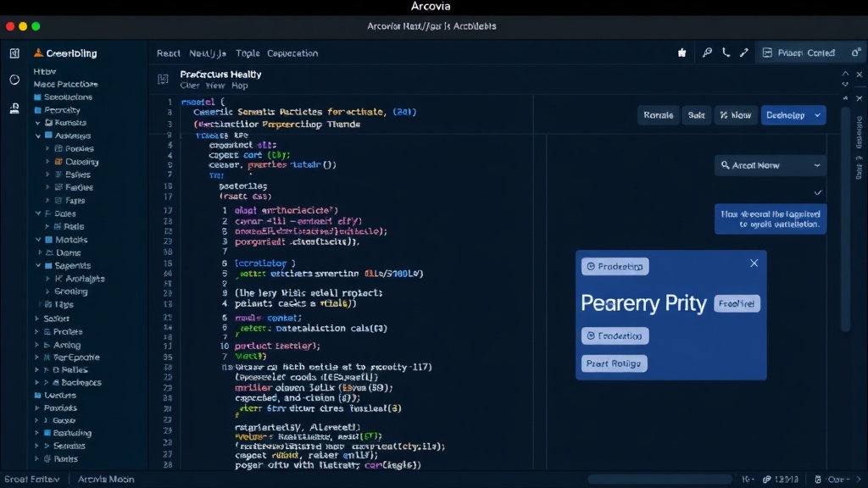Open the Capuecation menu
Viewport: 868px width, 488px height.
[292, 53]
